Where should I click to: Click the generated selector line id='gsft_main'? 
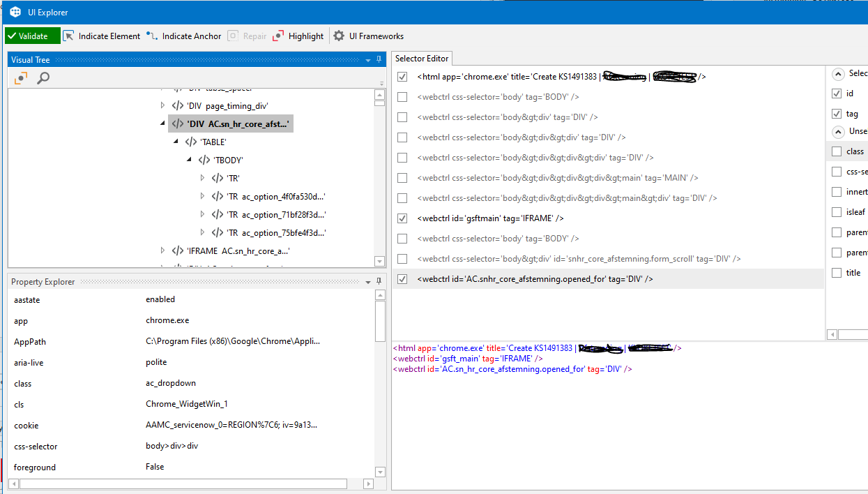tap(468, 359)
